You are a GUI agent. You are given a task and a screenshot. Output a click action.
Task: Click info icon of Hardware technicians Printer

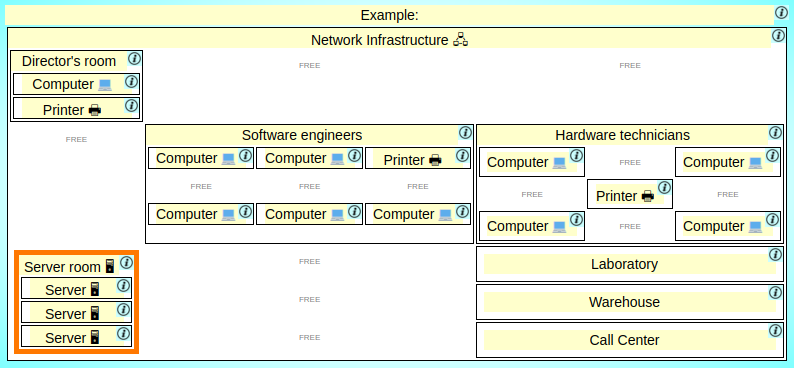(x=664, y=188)
